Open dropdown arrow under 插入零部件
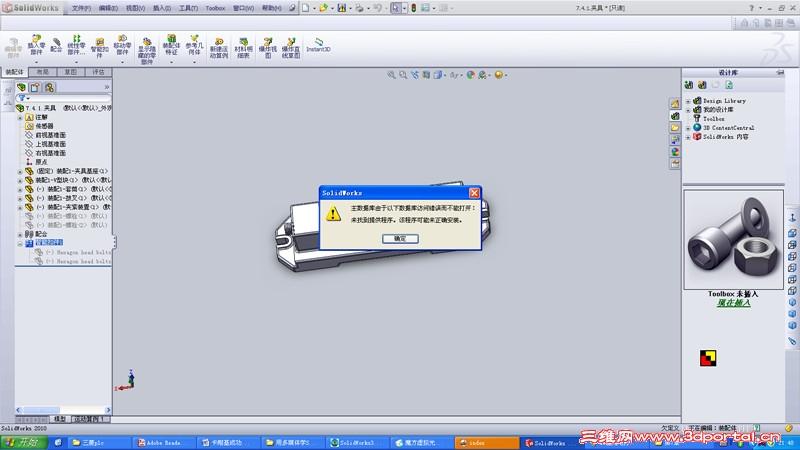The image size is (800, 450). coord(36,62)
